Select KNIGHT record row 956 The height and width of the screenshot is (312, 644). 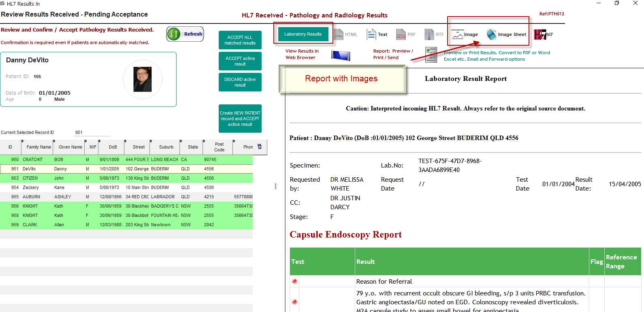(x=126, y=206)
